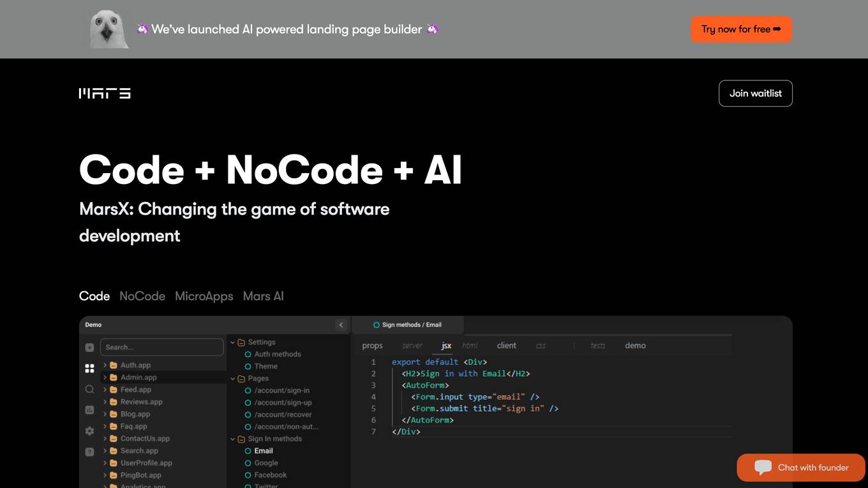Click the chat bubble icon in Chat with founder

pyautogui.click(x=763, y=468)
